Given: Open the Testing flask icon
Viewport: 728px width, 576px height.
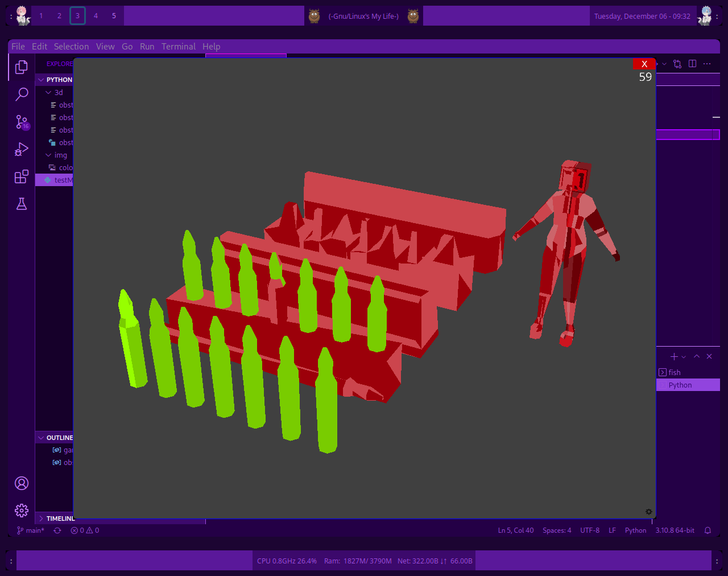Looking at the screenshot, I should pyautogui.click(x=21, y=203).
